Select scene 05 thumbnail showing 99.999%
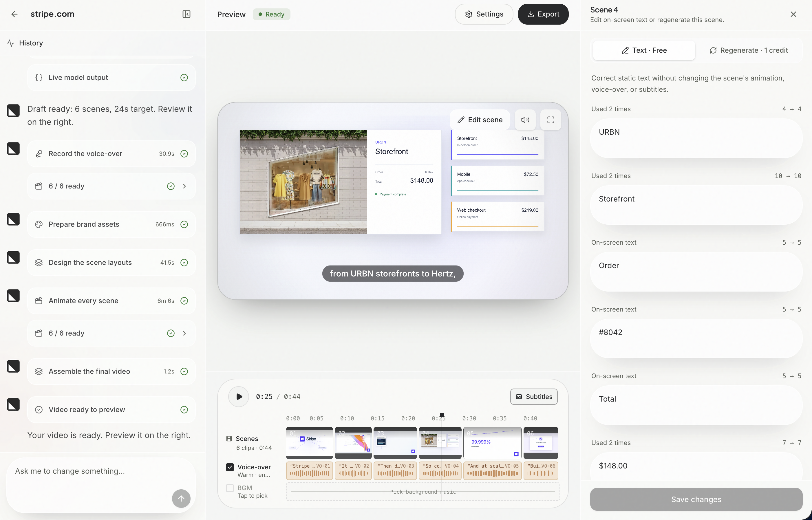 492,443
